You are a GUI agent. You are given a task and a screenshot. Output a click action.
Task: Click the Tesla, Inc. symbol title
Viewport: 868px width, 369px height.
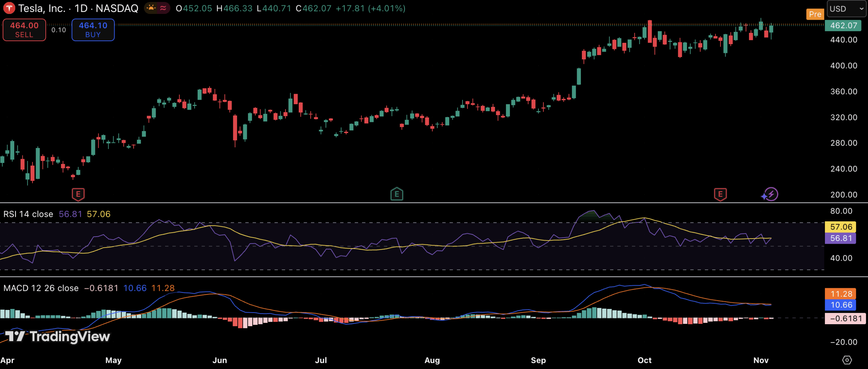pyautogui.click(x=42, y=8)
